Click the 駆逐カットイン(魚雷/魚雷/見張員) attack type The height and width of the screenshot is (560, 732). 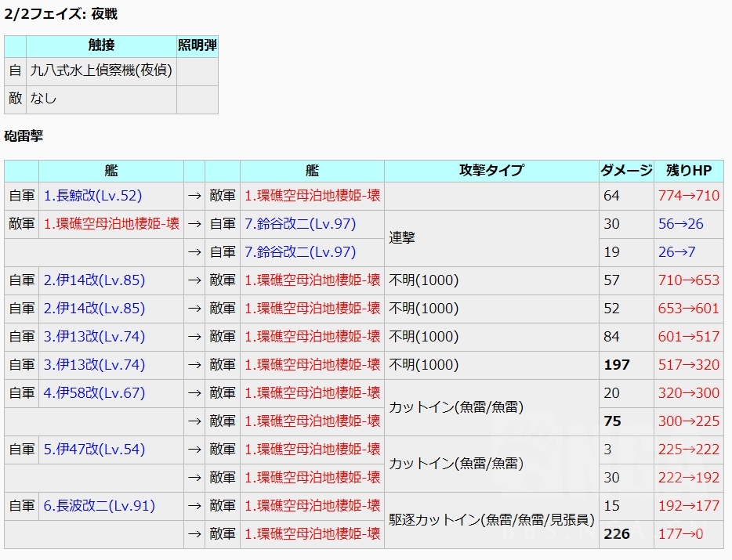(x=491, y=520)
